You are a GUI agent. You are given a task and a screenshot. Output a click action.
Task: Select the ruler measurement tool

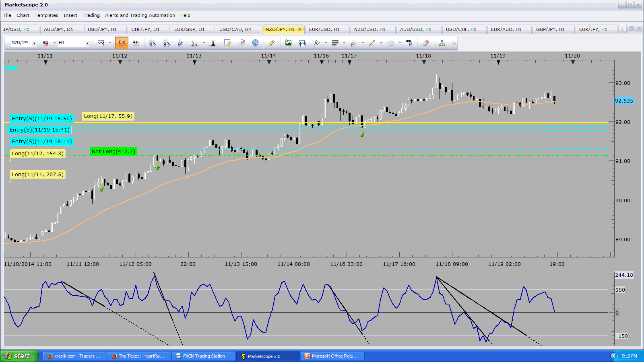(x=272, y=43)
